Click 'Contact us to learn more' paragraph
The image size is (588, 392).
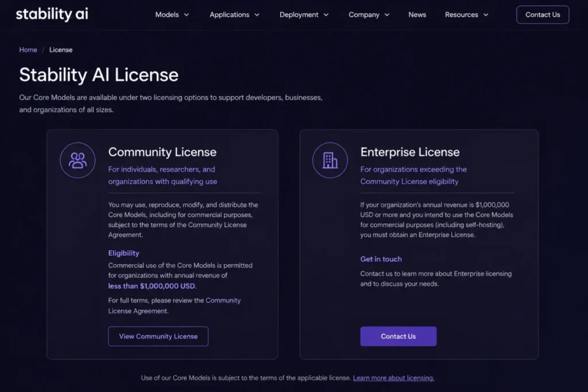[x=436, y=279]
